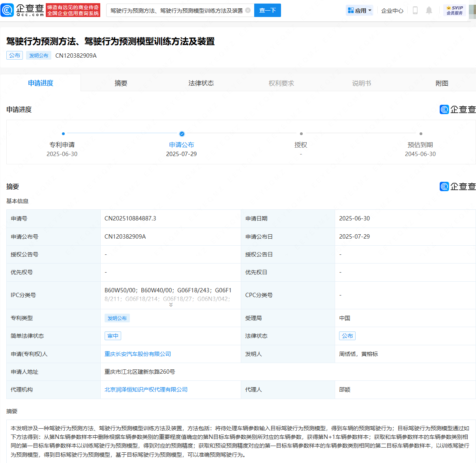Select agent name 邵颖
The image size is (476, 463).
coord(345,390)
